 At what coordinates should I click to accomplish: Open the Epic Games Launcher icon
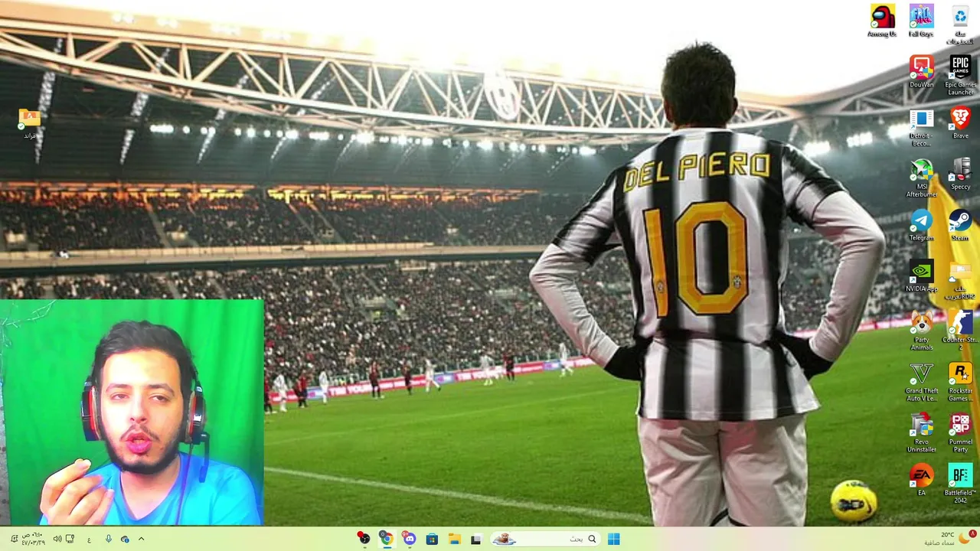960,75
